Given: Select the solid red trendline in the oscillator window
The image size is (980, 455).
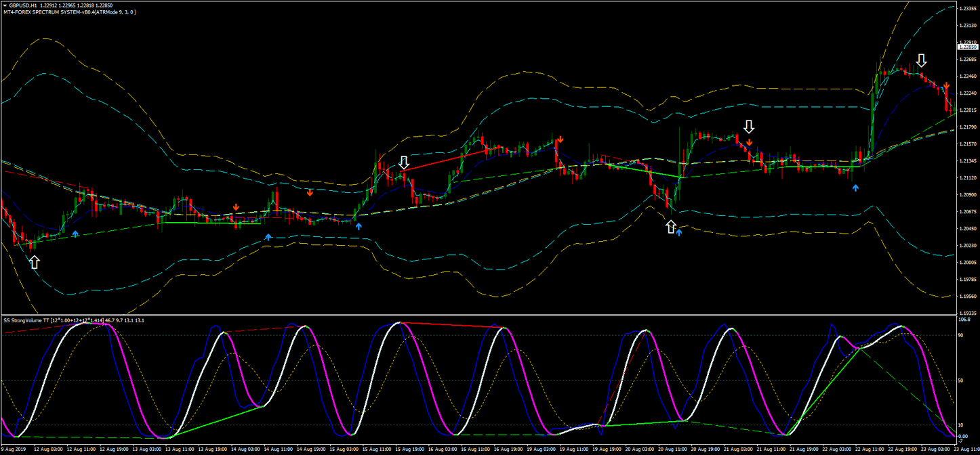Looking at the screenshot, I should [x=453, y=325].
